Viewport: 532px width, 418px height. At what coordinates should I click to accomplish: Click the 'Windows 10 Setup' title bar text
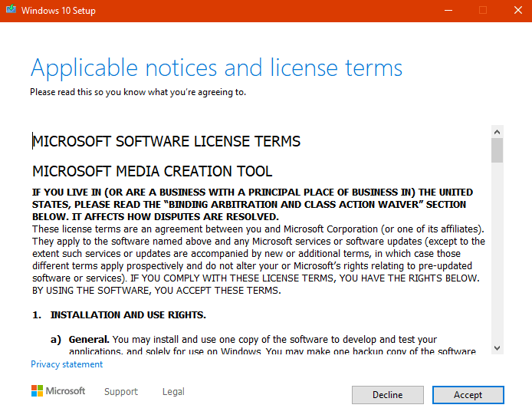coord(58,11)
